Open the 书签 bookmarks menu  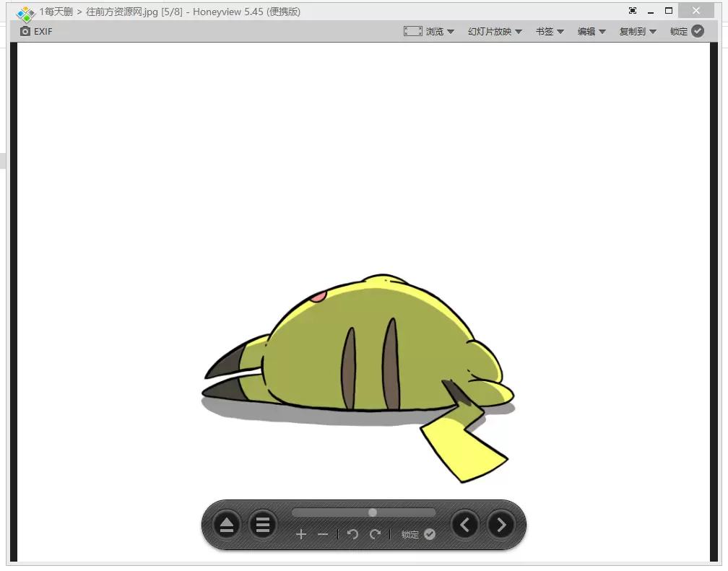[x=550, y=31]
